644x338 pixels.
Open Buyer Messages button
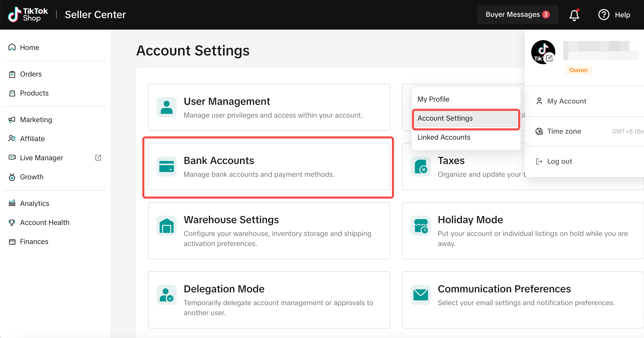[517, 15]
